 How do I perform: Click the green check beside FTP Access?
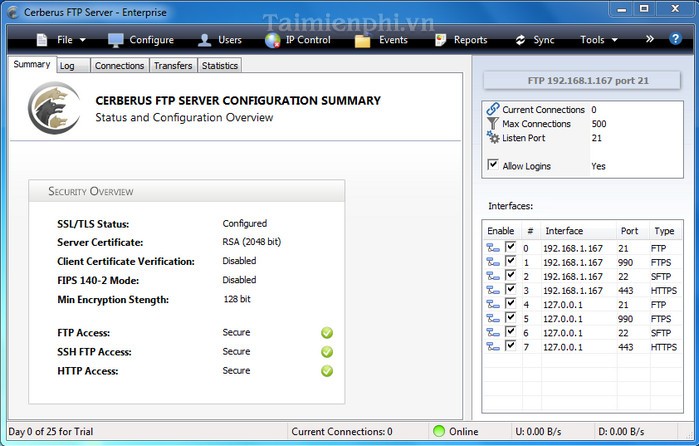[x=327, y=333]
